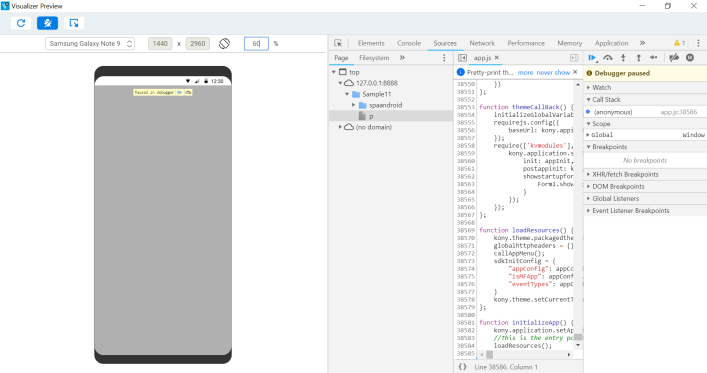
Task: Expand the Global scope entry
Action: [x=588, y=135]
